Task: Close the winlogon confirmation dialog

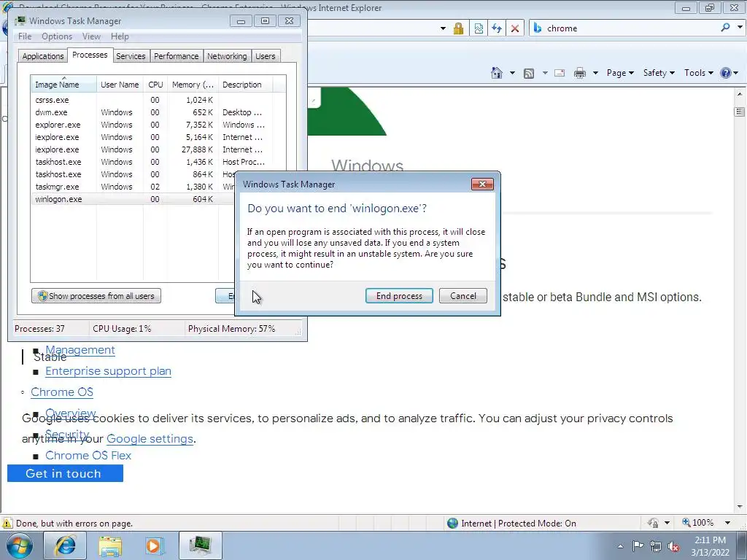Action: pyautogui.click(x=482, y=184)
